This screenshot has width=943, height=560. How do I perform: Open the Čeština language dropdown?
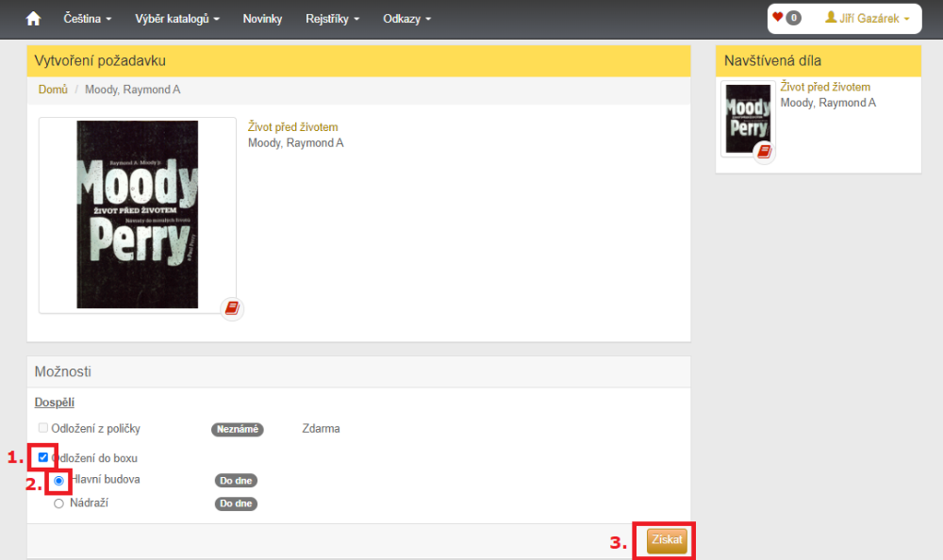[x=87, y=19]
